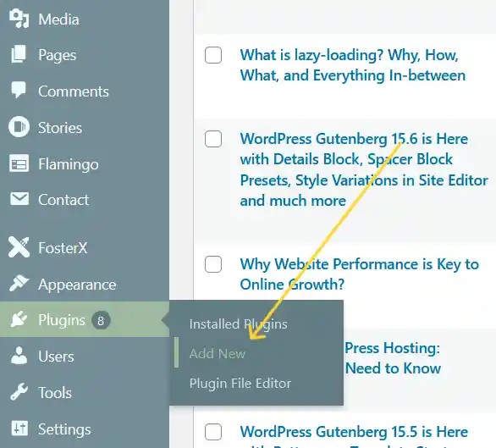
Task: Click the Settings sliders icon
Action: click(19, 428)
